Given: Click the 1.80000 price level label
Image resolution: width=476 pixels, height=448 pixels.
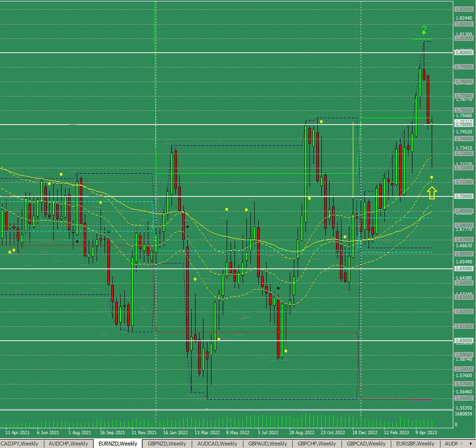Looking at the screenshot, I should click(464, 53).
